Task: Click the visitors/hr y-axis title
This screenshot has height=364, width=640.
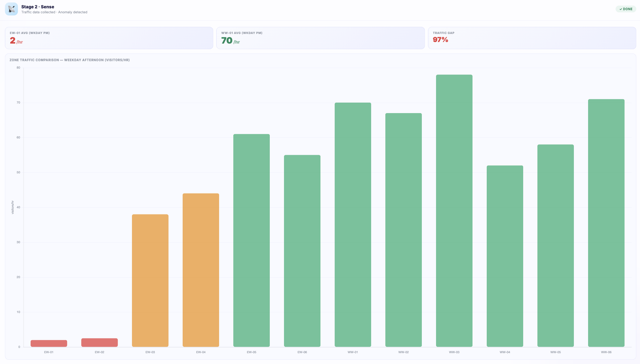Action: (x=13, y=207)
